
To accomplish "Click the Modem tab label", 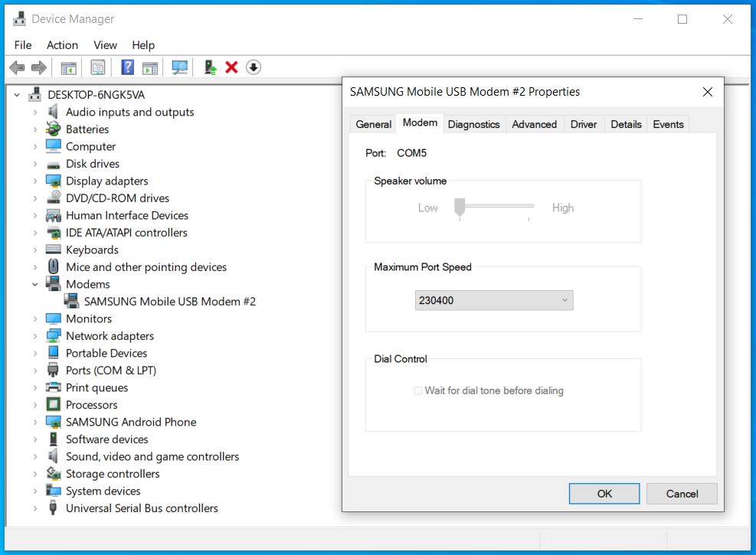I will tap(420, 122).
